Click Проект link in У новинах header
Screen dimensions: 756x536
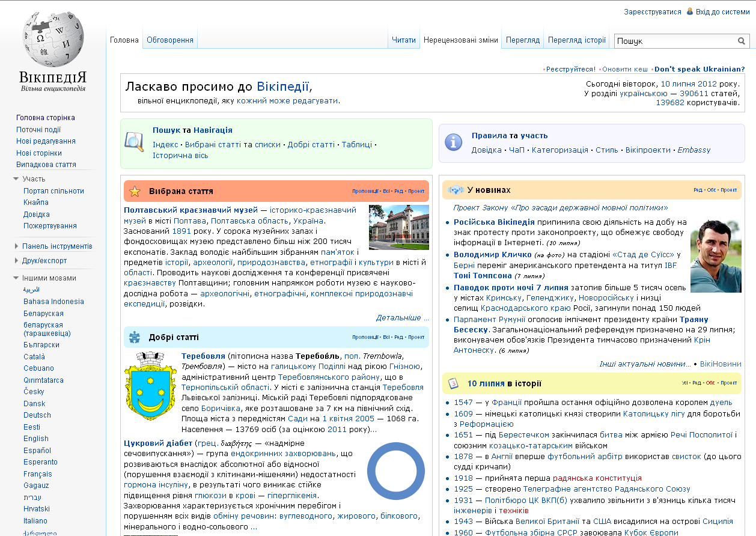coord(729,190)
